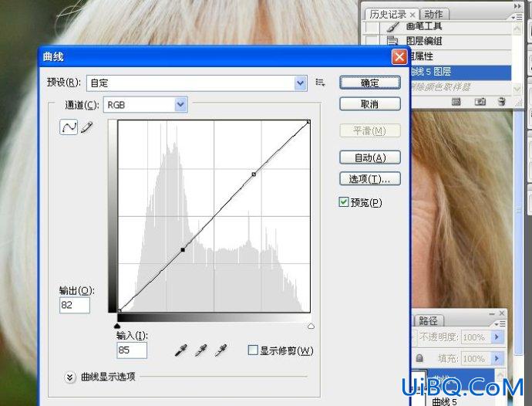The width and height of the screenshot is (532, 406).
Task: Pick the black point eyedropper
Action: [x=181, y=350]
